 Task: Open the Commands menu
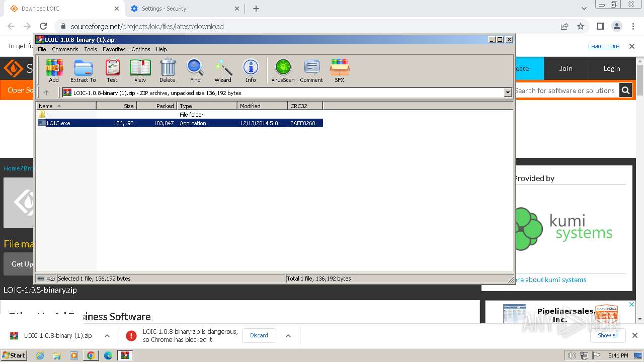[x=65, y=49]
